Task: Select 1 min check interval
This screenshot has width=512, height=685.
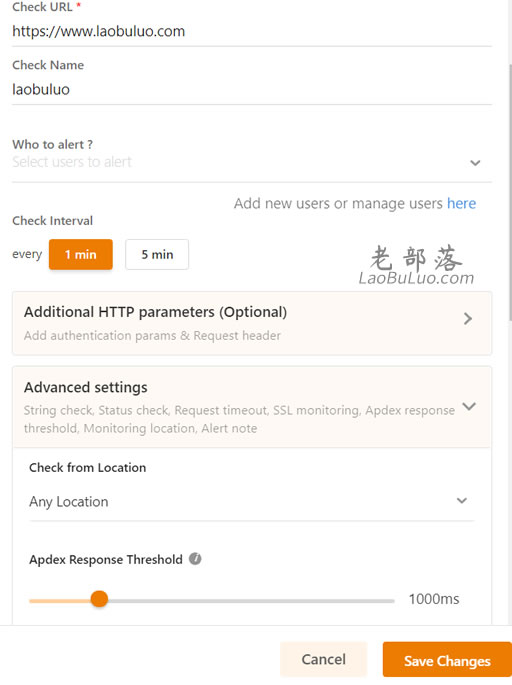Action: coord(81,254)
